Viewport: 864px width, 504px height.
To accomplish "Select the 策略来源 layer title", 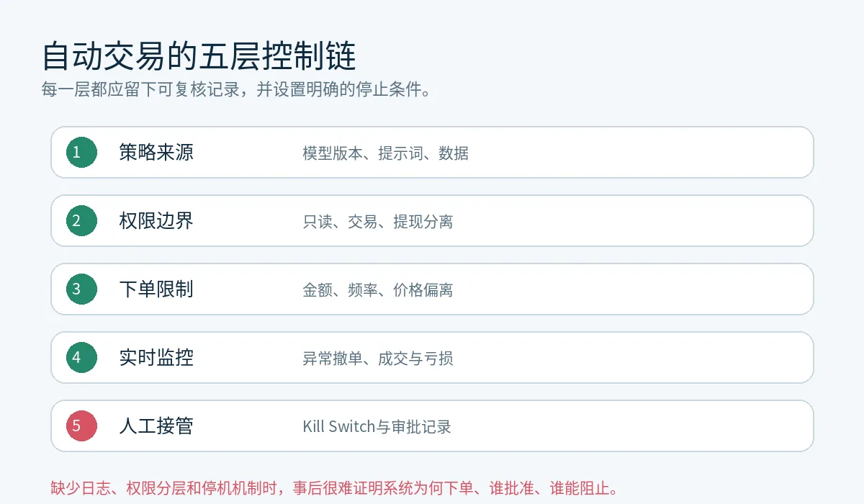I will tap(156, 152).
